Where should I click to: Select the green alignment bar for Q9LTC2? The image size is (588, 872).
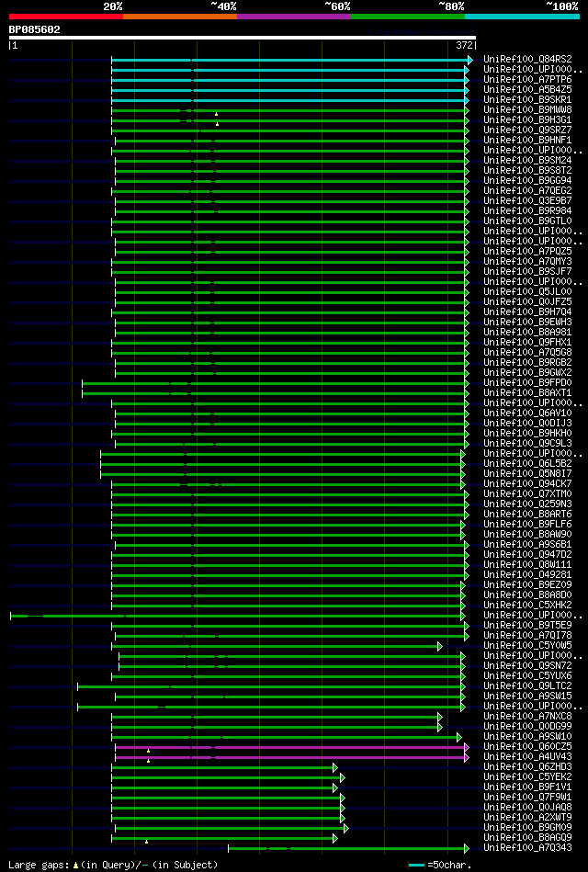[x=269, y=686]
